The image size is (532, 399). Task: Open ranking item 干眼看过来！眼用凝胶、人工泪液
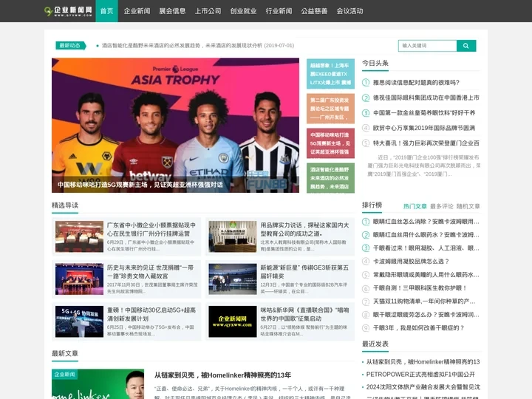(426, 248)
